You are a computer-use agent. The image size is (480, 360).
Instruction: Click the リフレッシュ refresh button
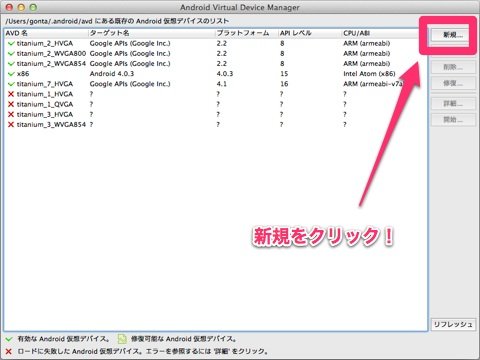coord(453,324)
